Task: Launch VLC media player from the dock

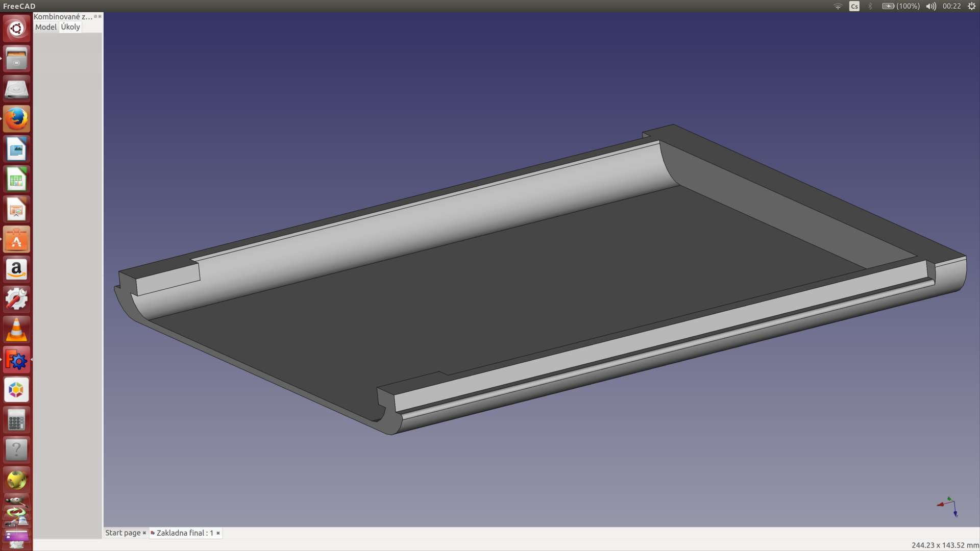Action: coord(16,330)
